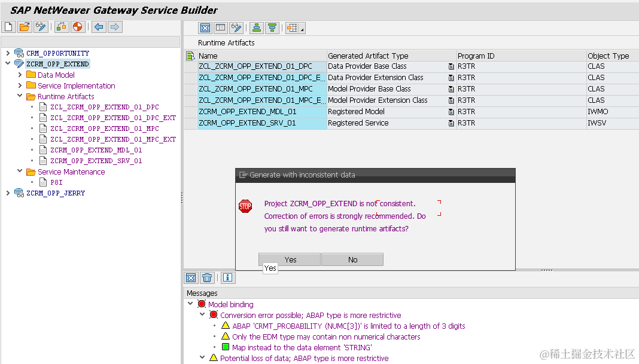The width and height of the screenshot is (639, 364).
Task: Click table cell ZCRM_OPP_EXTEND_MDL_01 in Name column
Action: (262, 112)
